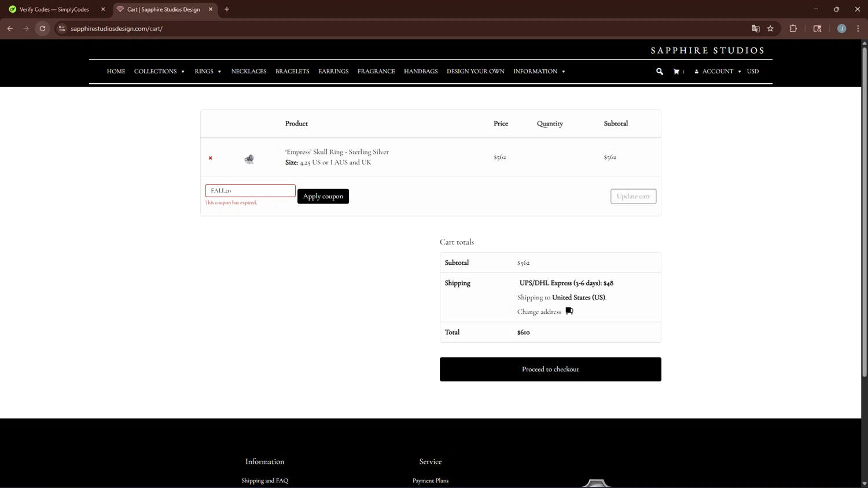
Task: Click the Sapphire Studios logo text
Action: (708, 51)
